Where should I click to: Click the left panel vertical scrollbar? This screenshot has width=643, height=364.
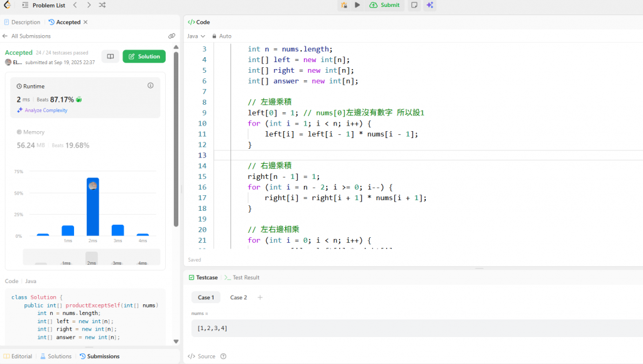pyautogui.click(x=176, y=139)
